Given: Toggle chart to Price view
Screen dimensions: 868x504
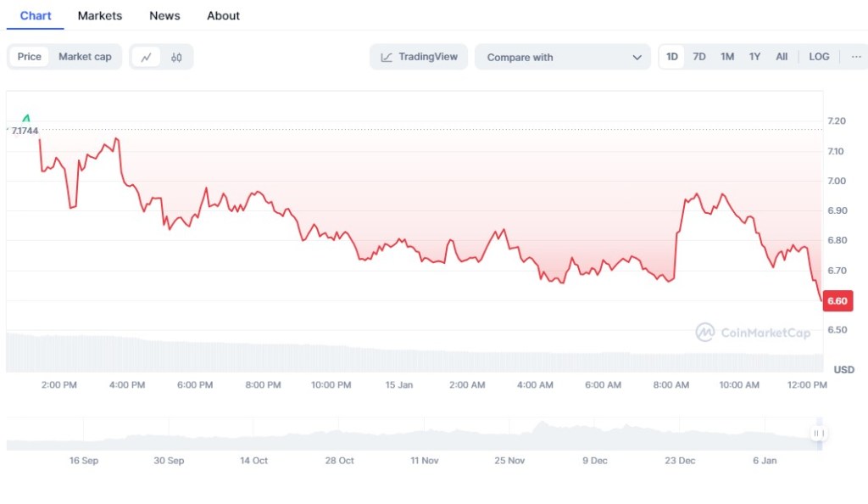Looking at the screenshot, I should click(x=30, y=57).
